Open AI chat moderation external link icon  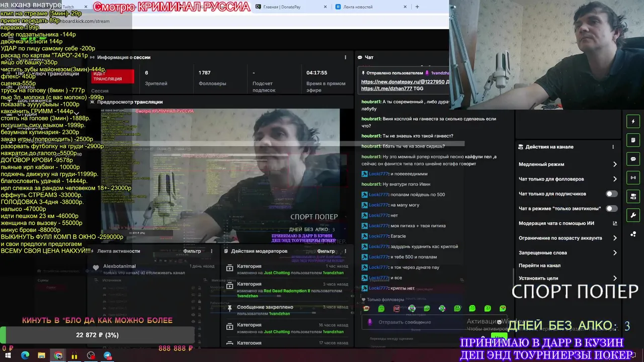pos(615,223)
